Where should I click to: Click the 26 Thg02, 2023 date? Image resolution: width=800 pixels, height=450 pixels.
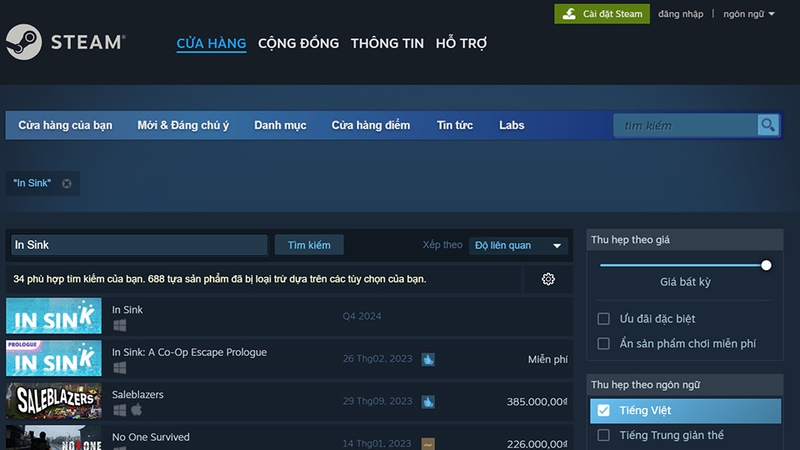click(x=378, y=359)
